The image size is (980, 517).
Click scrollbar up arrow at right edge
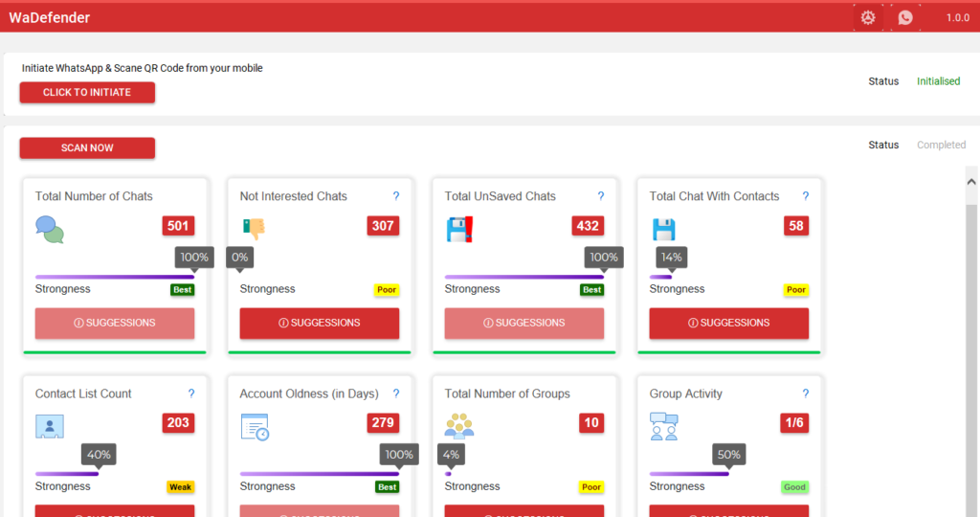tap(971, 182)
